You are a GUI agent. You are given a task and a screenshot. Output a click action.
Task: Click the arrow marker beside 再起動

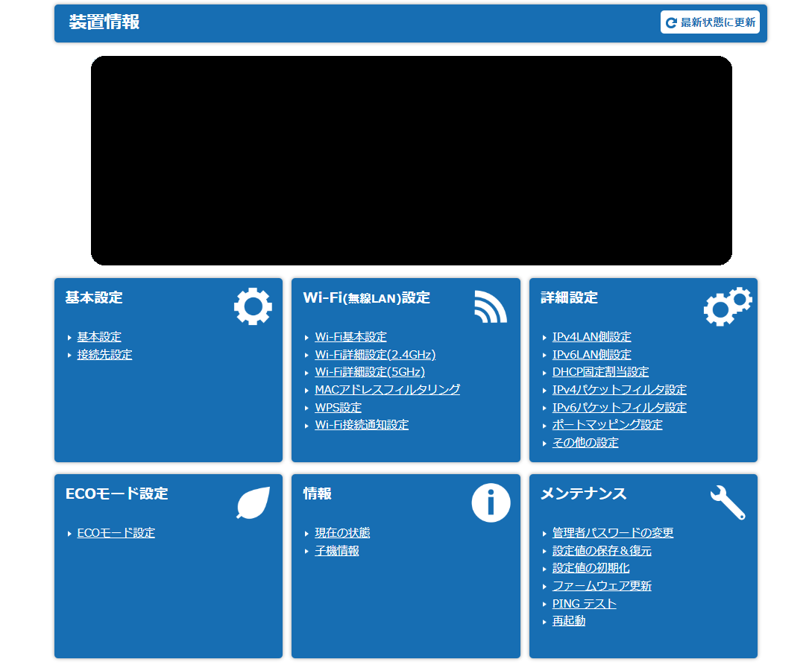point(543,620)
